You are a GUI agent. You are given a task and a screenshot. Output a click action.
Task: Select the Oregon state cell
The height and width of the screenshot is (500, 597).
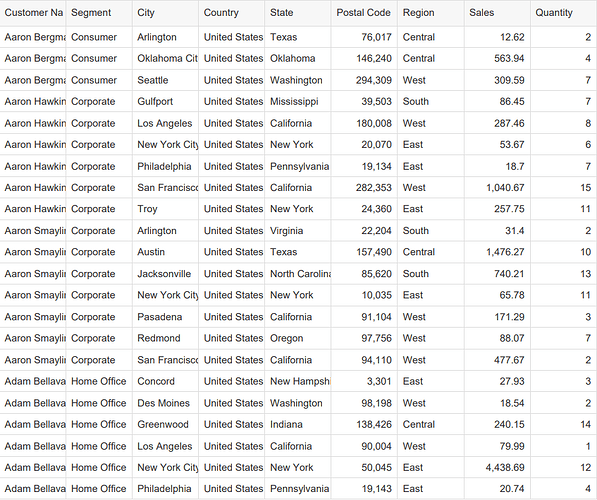tap(298, 338)
